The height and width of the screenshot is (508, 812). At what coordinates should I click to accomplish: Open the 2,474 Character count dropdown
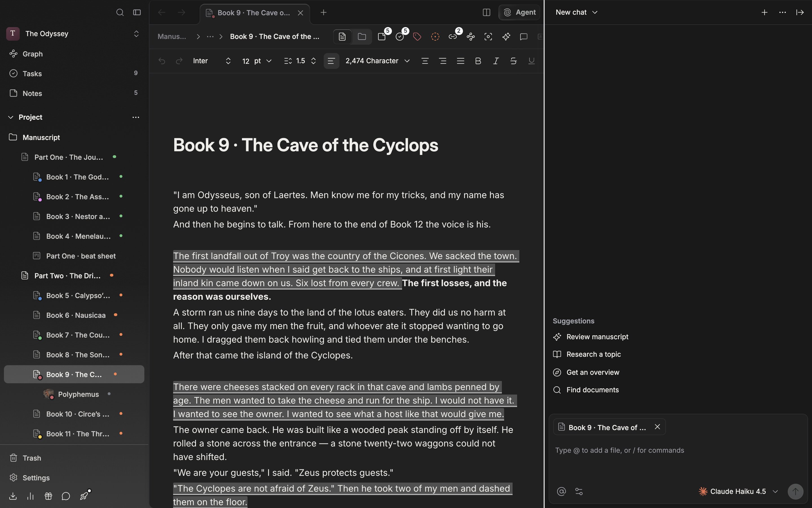pos(378,61)
